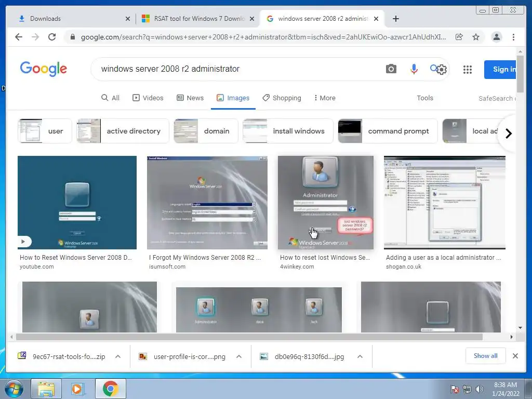Reload the page with the refresh icon

point(52,37)
